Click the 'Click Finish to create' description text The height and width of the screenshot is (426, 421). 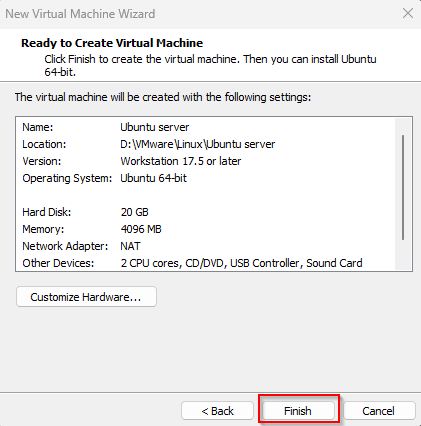[x=210, y=65]
